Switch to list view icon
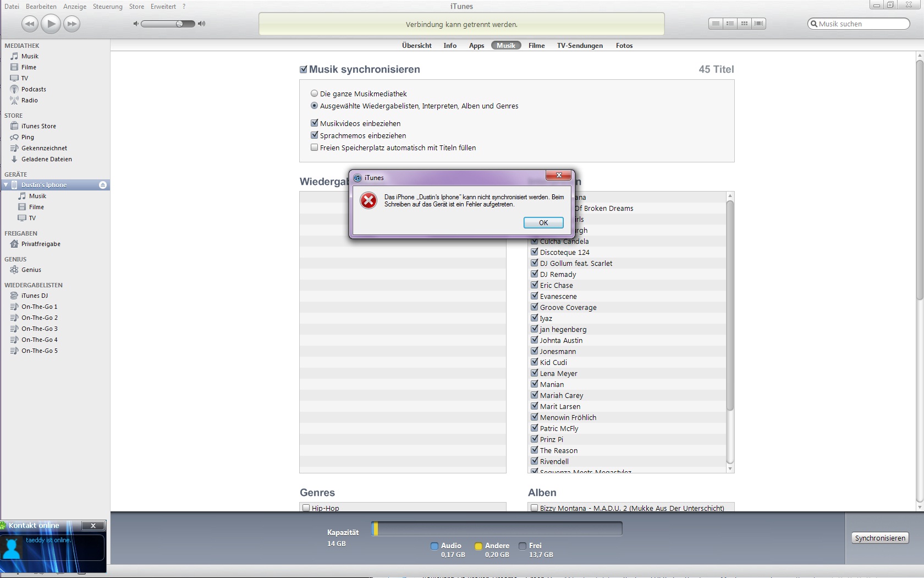This screenshot has width=924, height=578. pos(716,24)
